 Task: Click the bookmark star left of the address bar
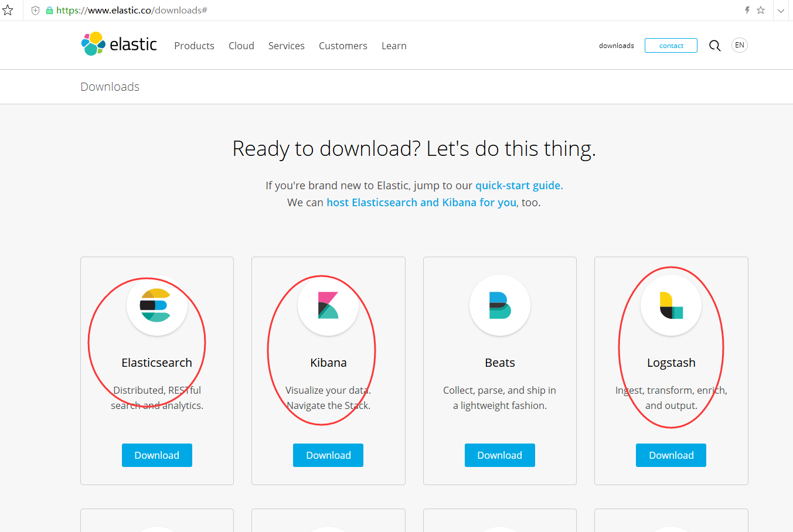coord(8,10)
